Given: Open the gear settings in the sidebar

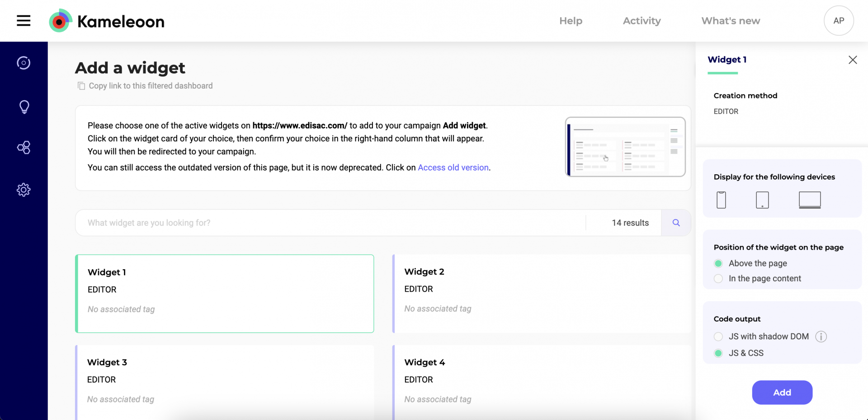Looking at the screenshot, I should click(x=24, y=190).
